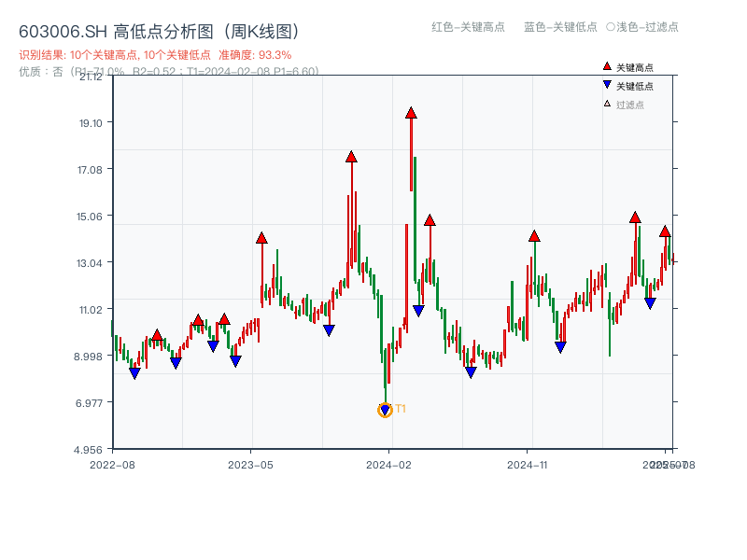Click the blue low marker near 2024-11
Screen dimensions: 747x560
(559, 345)
